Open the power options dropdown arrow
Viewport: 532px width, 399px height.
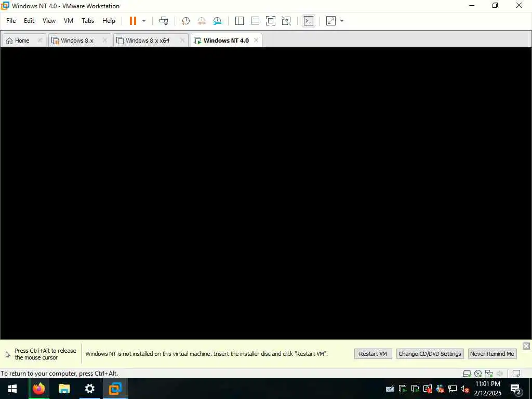pyautogui.click(x=144, y=21)
